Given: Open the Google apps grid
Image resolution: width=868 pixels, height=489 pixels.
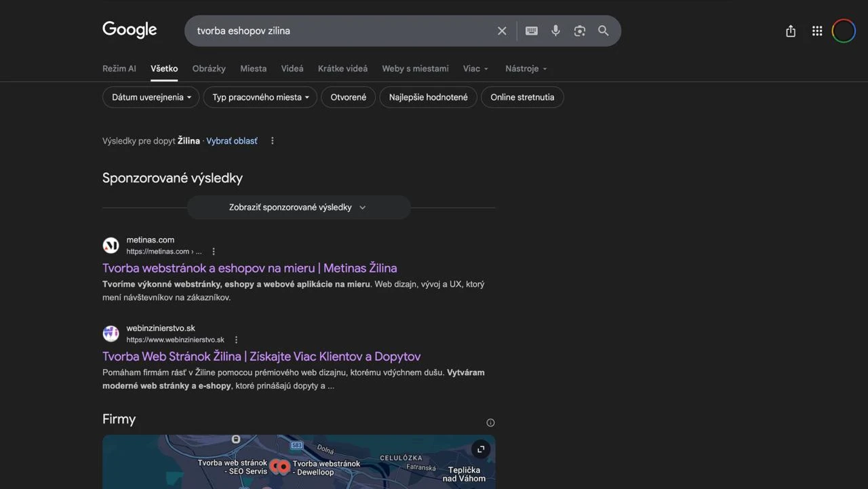Looking at the screenshot, I should coord(817,31).
